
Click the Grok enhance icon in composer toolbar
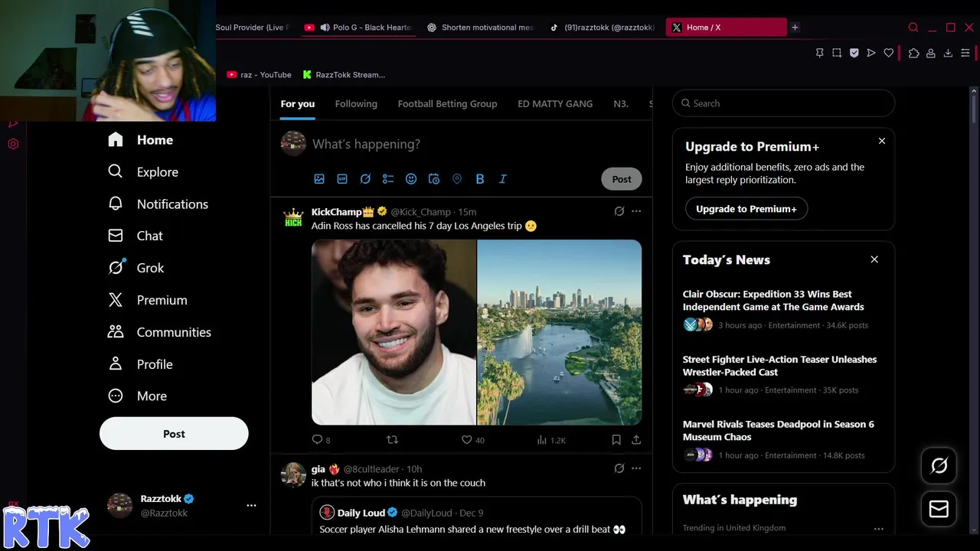[365, 179]
